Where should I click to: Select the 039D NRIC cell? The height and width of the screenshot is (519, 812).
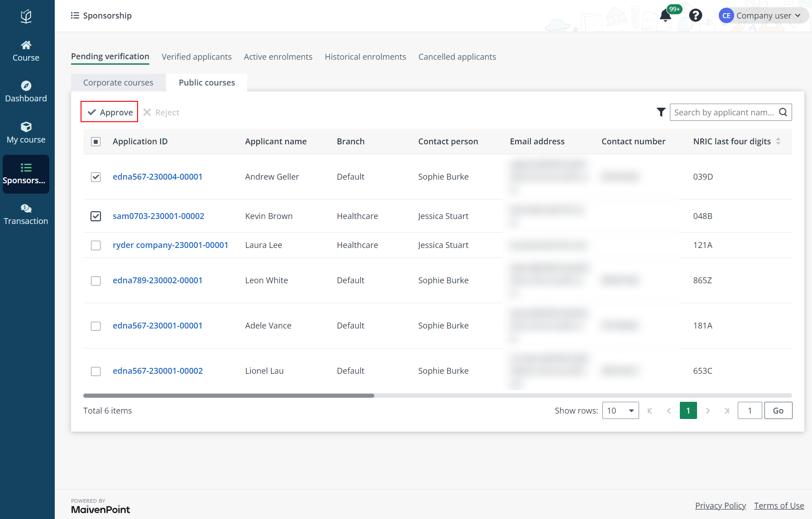(703, 176)
